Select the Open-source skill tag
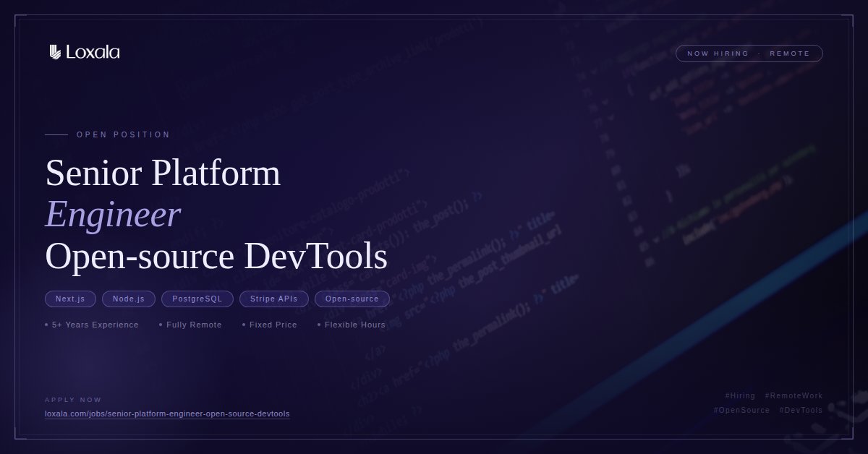This screenshot has height=454, width=868. (x=352, y=299)
